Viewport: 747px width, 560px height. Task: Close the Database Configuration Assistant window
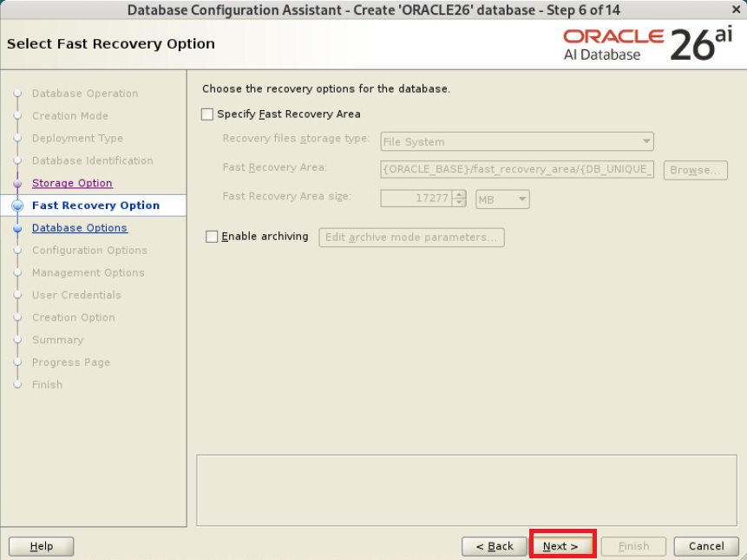(x=736, y=9)
